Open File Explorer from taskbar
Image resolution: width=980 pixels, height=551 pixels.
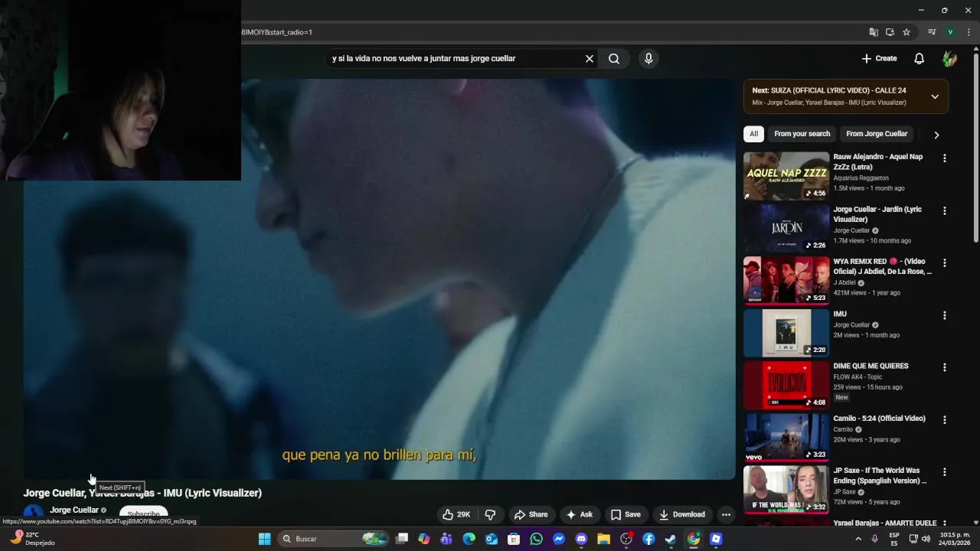[x=603, y=539]
